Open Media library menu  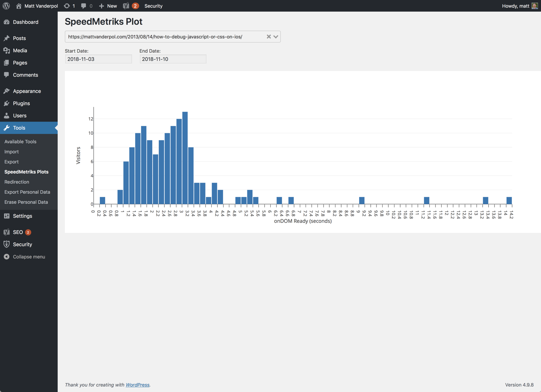29,50
